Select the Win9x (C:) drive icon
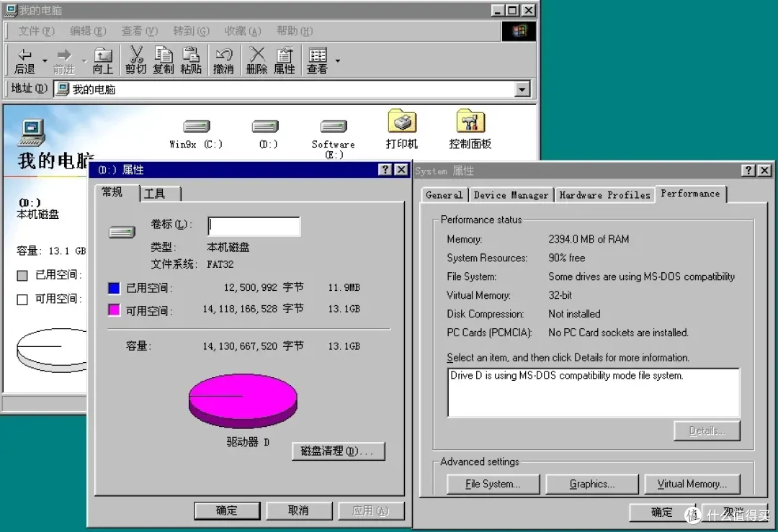Image resolution: width=778 pixels, height=532 pixels. pos(197,126)
